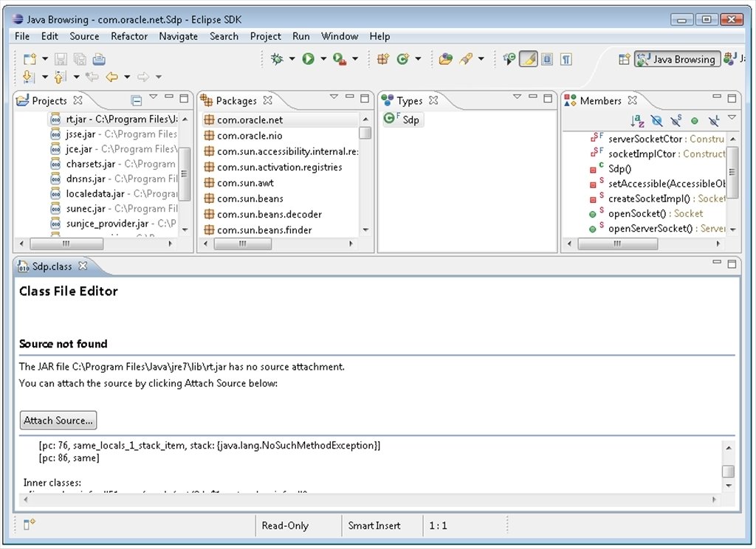
Task: Click the Save All toolbar icon
Action: click(80, 59)
